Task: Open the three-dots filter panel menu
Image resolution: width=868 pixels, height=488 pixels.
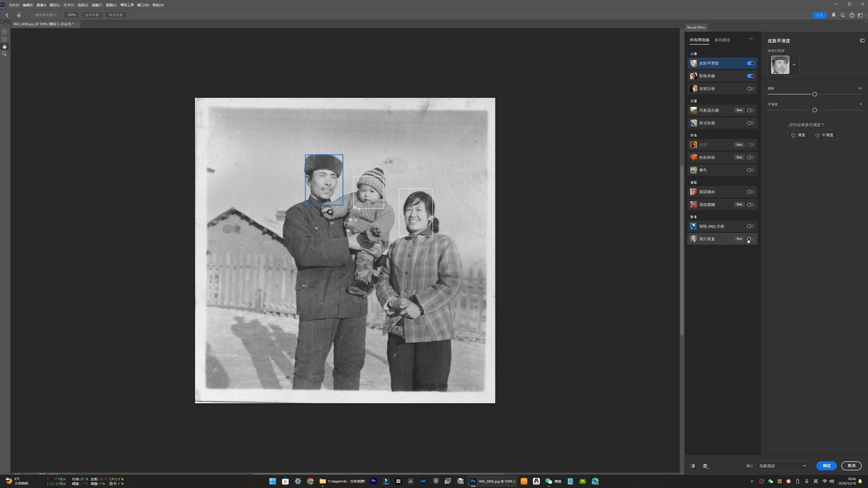Action: click(x=750, y=39)
